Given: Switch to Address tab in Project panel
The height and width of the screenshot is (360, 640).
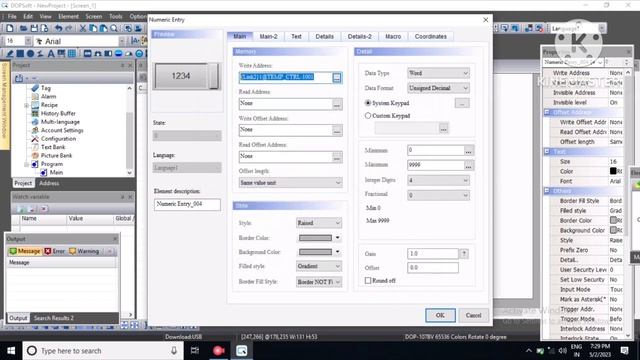Looking at the screenshot, I should [x=49, y=183].
